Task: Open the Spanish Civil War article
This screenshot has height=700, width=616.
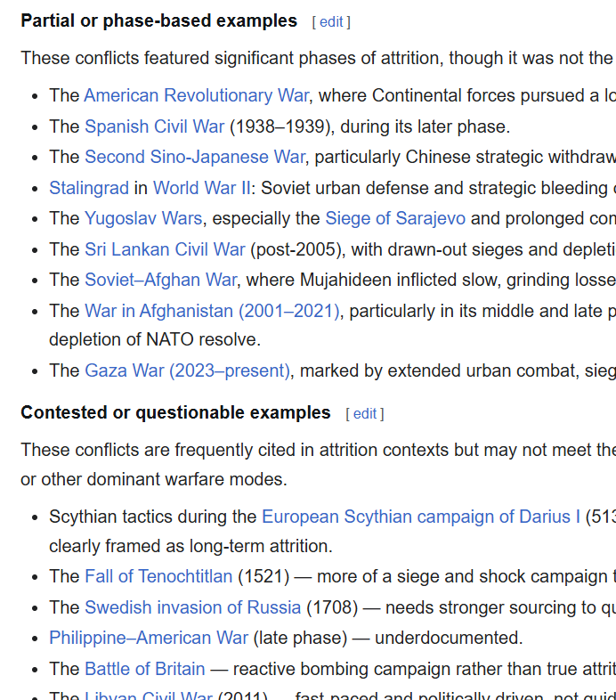Action: tap(155, 126)
